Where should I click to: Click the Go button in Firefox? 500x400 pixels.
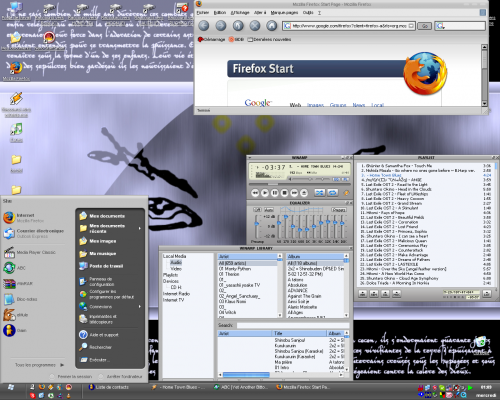(x=425, y=26)
